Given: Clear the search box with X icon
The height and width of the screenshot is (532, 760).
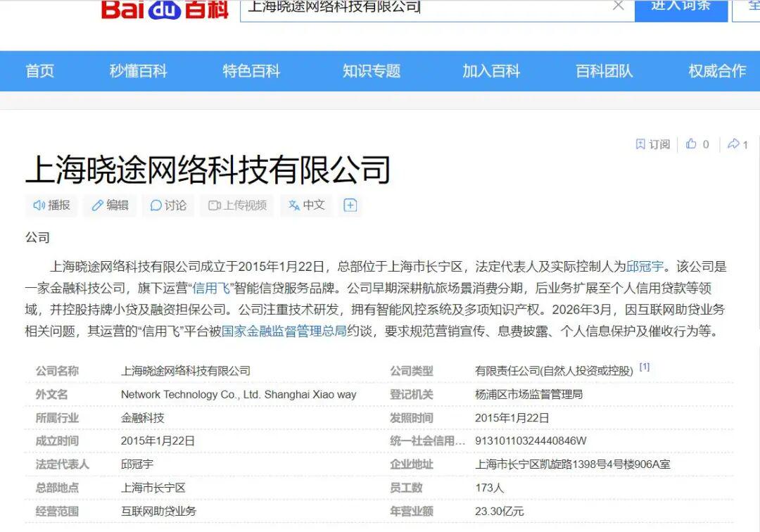Looking at the screenshot, I should (618, 6).
